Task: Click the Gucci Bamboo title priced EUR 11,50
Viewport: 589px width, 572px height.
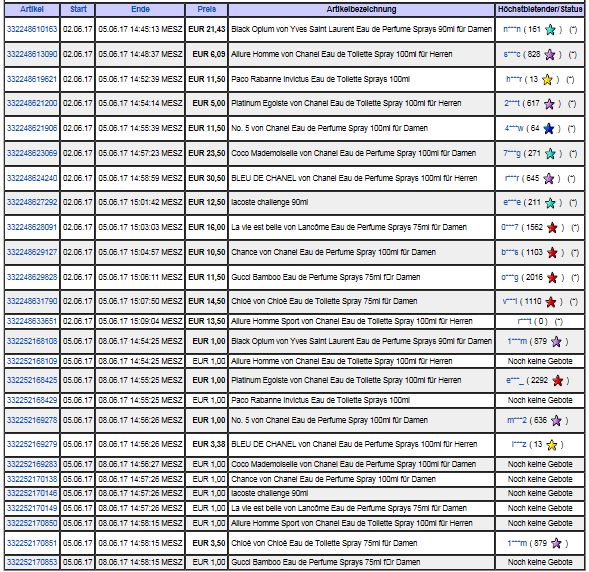Action: tap(326, 277)
